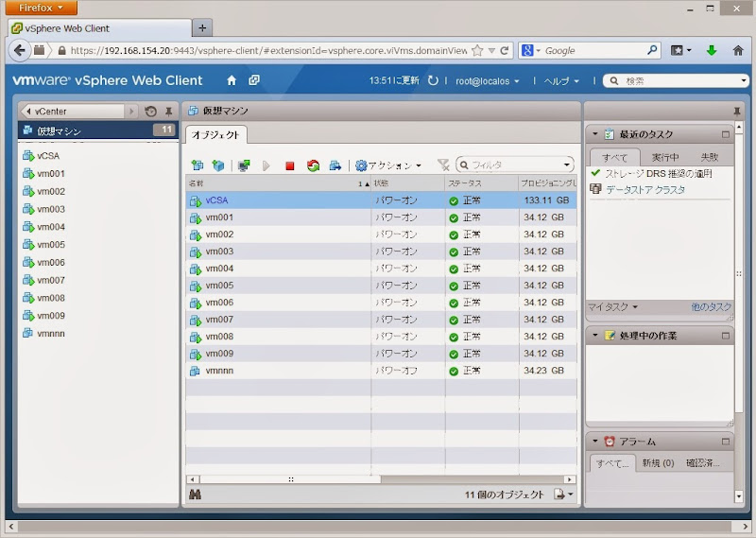Pin the right-hand tasks panel

tap(737, 112)
